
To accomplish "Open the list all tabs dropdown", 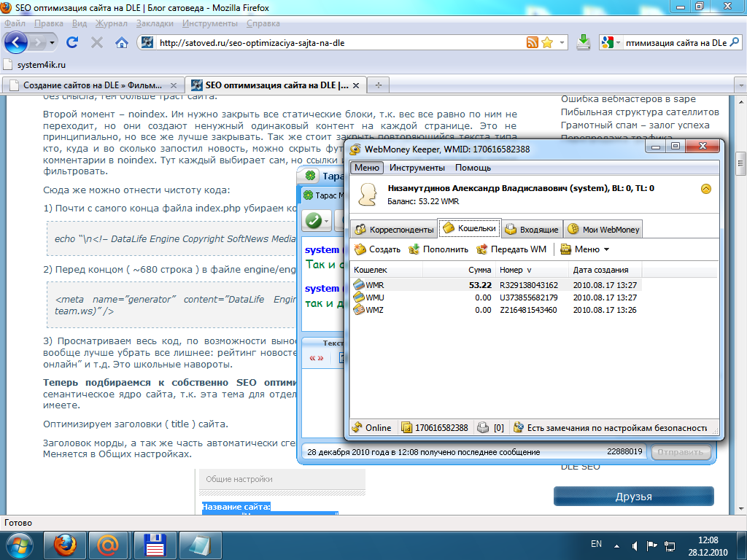I will pyautogui.click(x=741, y=86).
